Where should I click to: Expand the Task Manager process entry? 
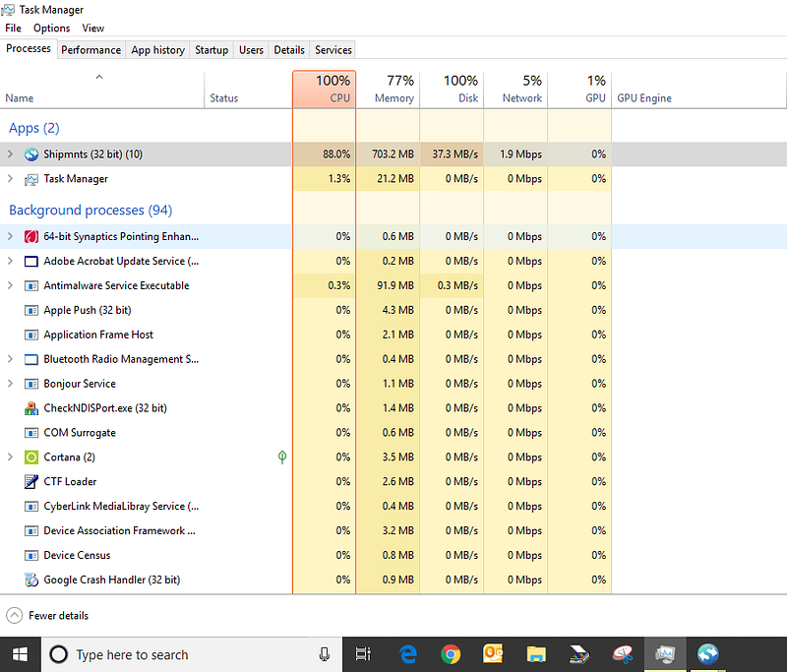tap(10, 179)
